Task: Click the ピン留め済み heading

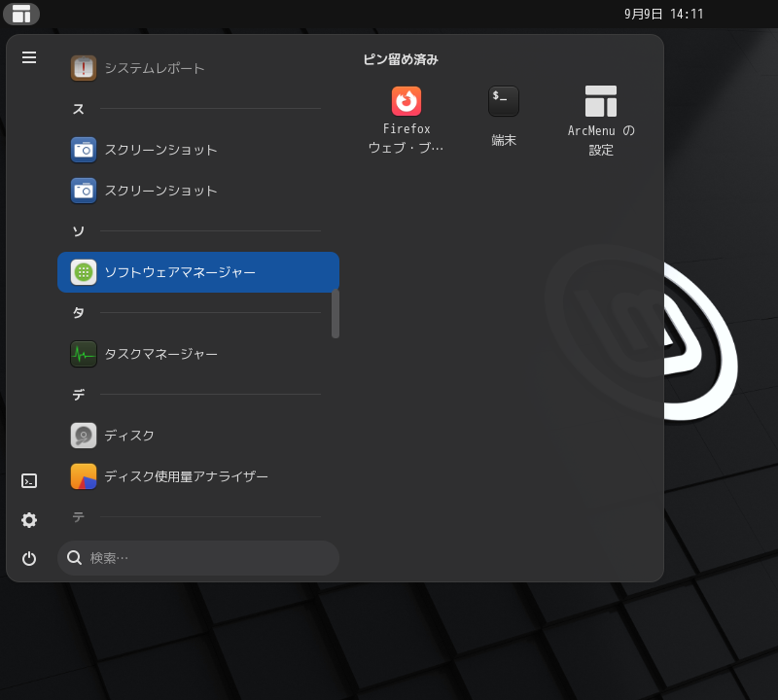Action: [401, 59]
